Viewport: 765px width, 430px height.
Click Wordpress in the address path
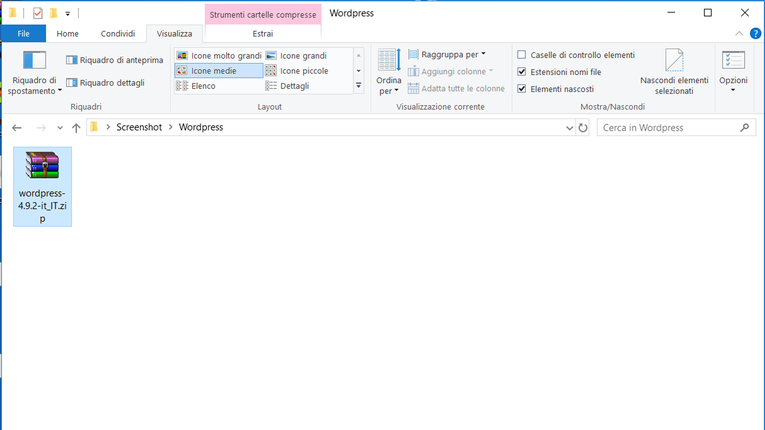pyautogui.click(x=201, y=127)
